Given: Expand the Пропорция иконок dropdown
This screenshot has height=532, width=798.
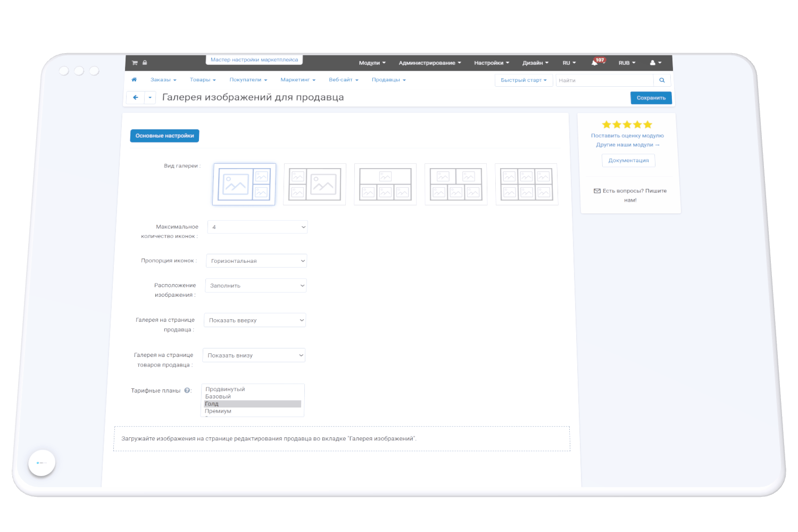Looking at the screenshot, I should [256, 261].
